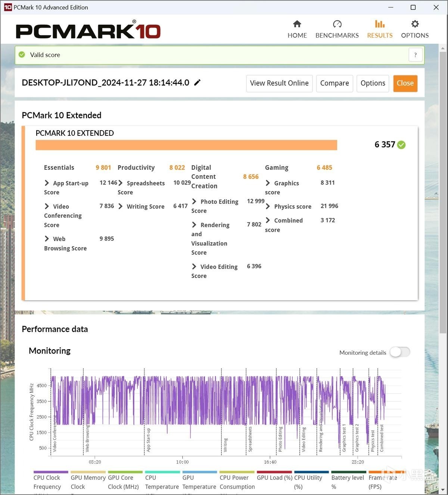Screen dimensions: 448x495
Task: Click the Productivity score 8 022
Action: click(177, 167)
